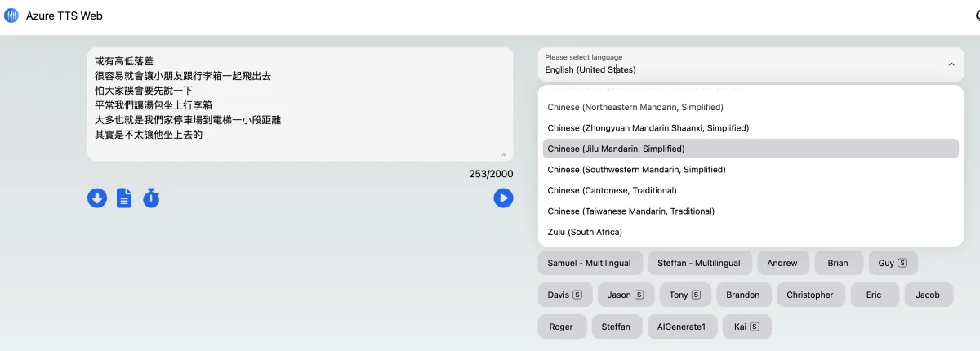Click the stopwatch timer icon
Viewport: 980px width, 351px height.
[x=151, y=198]
